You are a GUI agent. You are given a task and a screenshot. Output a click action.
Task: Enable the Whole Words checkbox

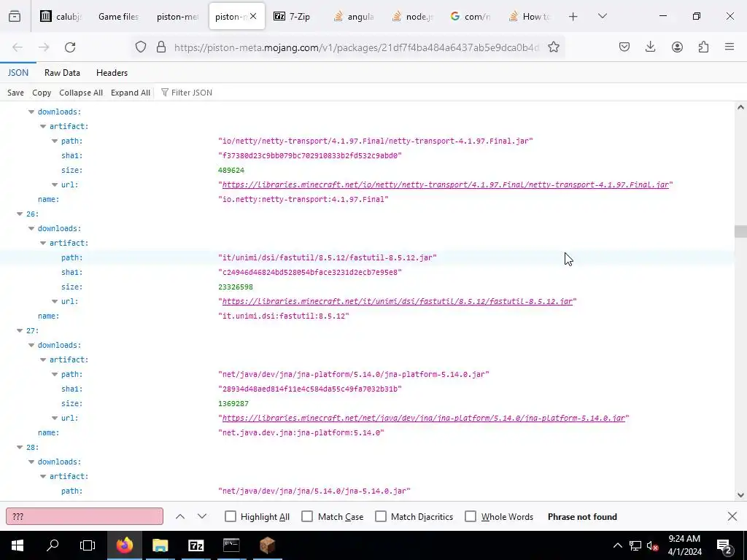click(471, 517)
